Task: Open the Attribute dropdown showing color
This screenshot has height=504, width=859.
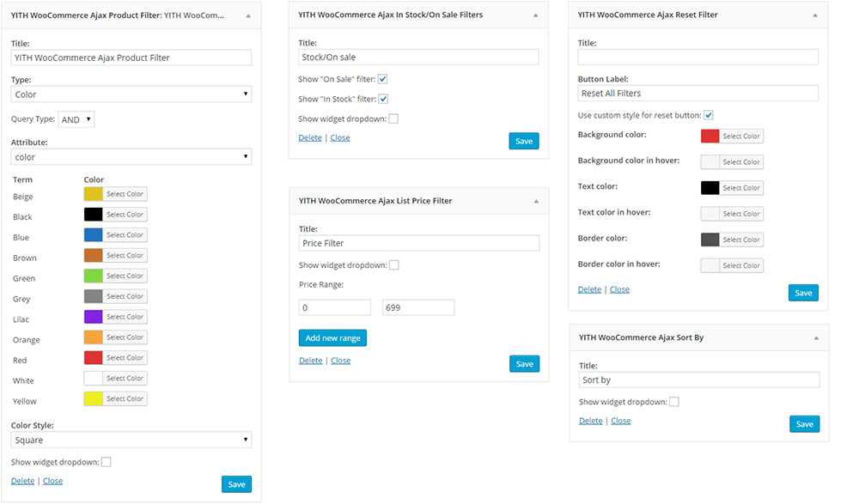Action: pyautogui.click(x=131, y=156)
